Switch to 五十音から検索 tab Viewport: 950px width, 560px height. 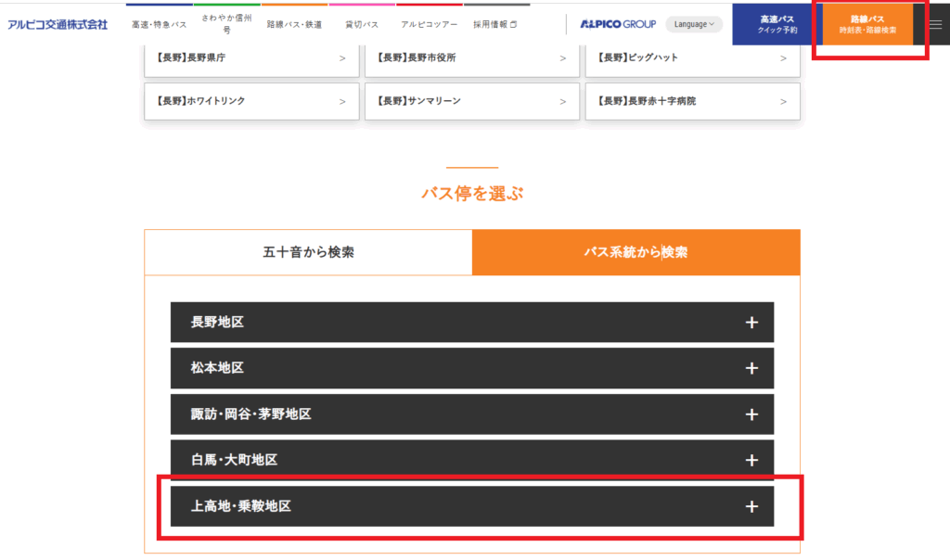coord(308,252)
